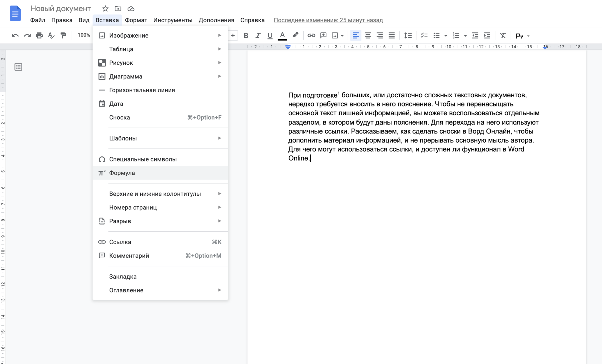Image resolution: width=602 pixels, height=364 pixels.
Task: Apply a bulleted list
Action: coord(437,36)
